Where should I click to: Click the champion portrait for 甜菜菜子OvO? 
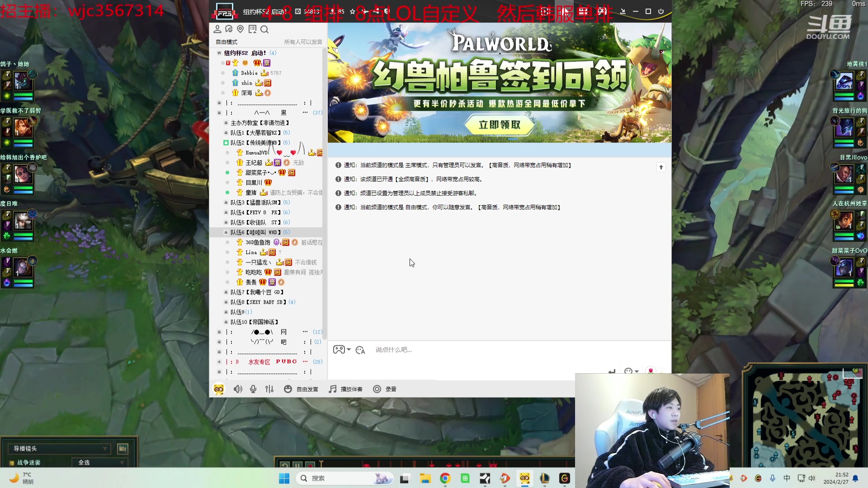tap(844, 268)
